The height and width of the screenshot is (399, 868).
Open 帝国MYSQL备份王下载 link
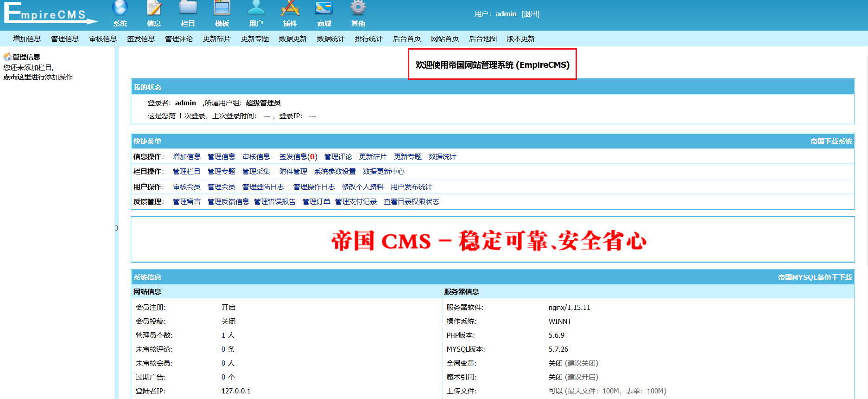click(x=815, y=277)
